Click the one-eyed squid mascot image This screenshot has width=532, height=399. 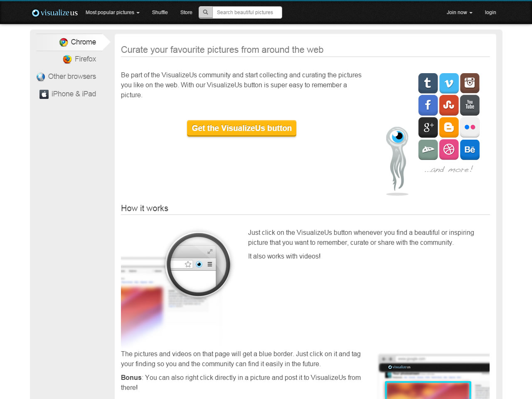pyautogui.click(x=397, y=161)
